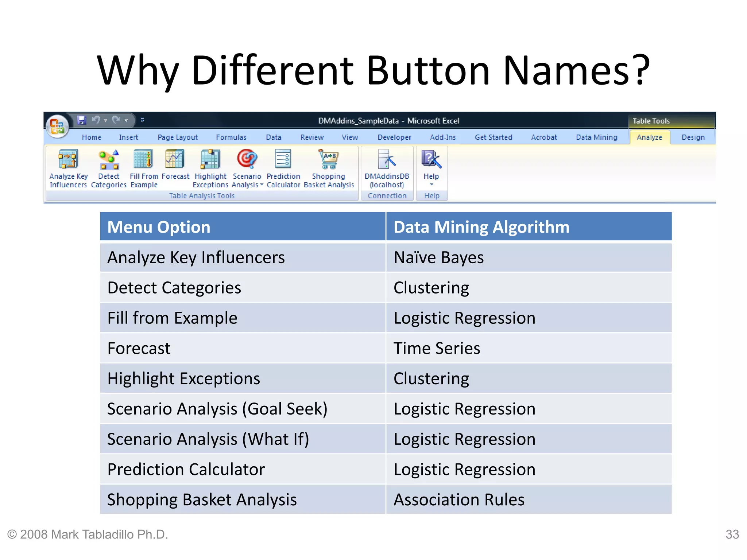Switch to the Review tab
This screenshot has width=747, height=560.
point(312,137)
